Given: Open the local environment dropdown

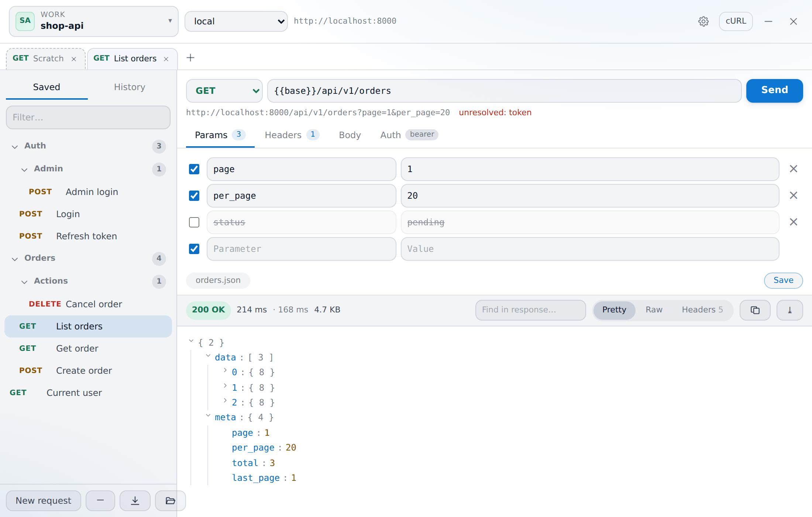Looking at the screenshot, I should pos(236,21).
